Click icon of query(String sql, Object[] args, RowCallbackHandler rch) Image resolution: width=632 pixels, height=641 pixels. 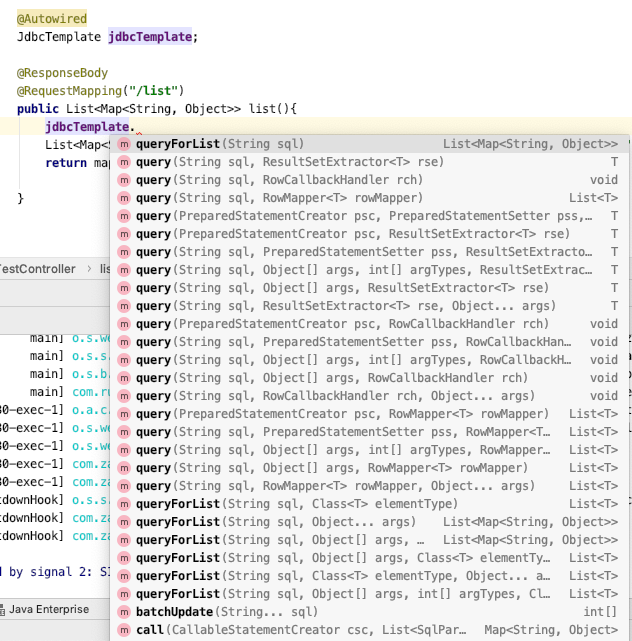(124, 378)
